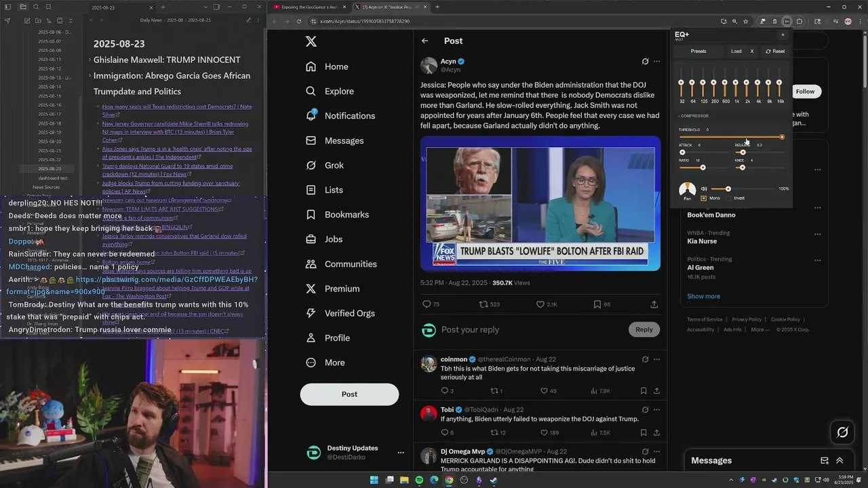Viewport: 868px width, 488px height.
Task: Click the white Post button in sidebar
Action: click(x=349, y=394)
